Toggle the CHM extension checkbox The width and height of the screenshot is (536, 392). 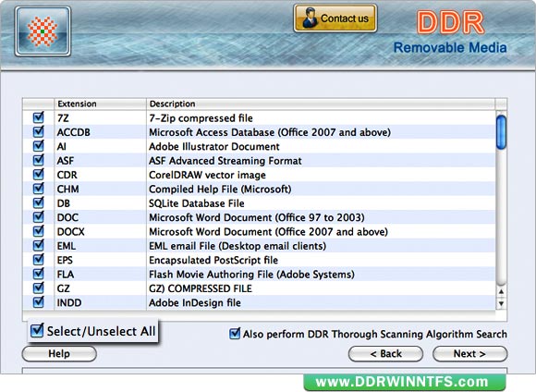coord(38,189)
